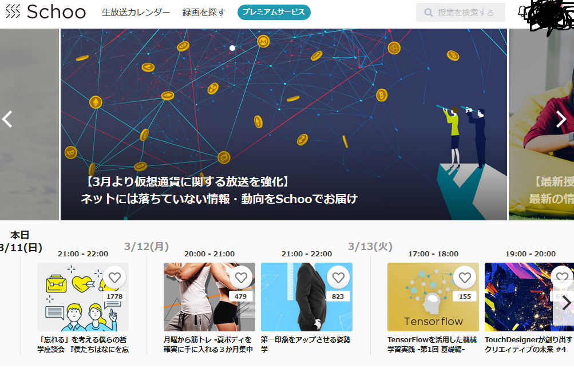The height and width of the screenshot is (392, 574).
Task: Go to previous banner slide arrow
Action: (7, 119)
